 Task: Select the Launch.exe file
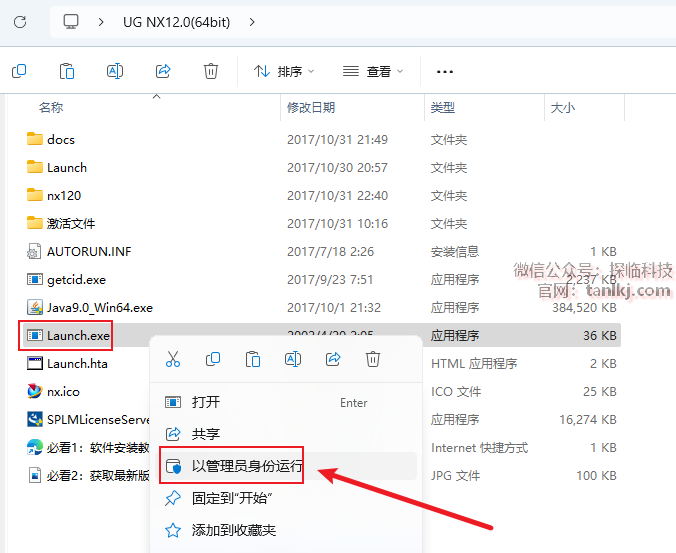(68, 335)
